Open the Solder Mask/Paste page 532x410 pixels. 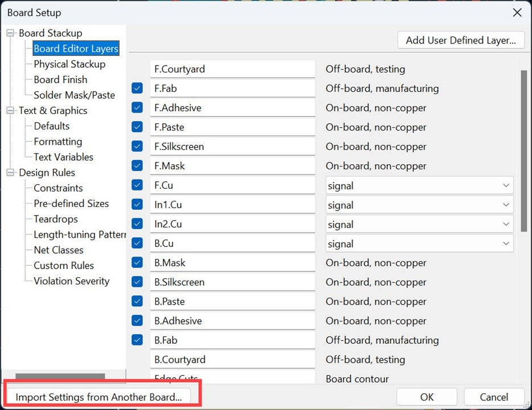point(74,95)
